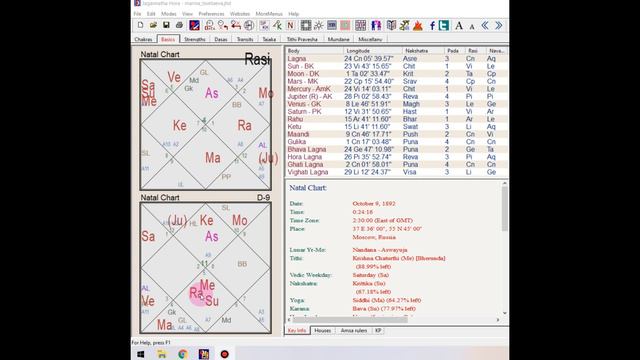Image resolution: width=640 pixels, height=360 pixels.
Task: Switch to the Houses bottom tab
Action: [x=322, y=331]
